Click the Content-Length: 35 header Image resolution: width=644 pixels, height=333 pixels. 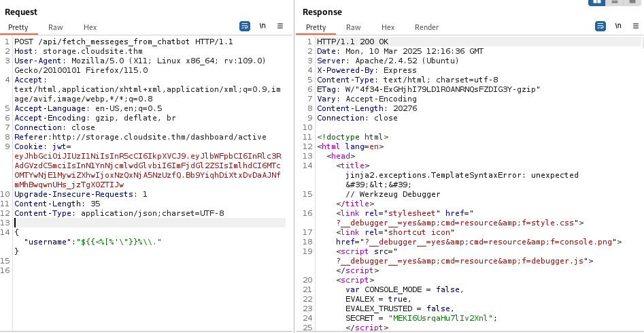point(57,204)
